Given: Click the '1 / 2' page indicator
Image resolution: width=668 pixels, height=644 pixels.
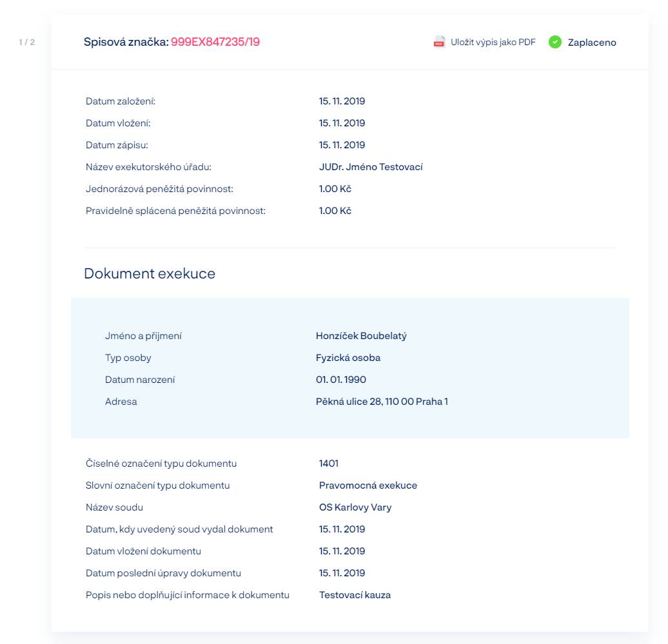Looking at the screenshot, I should (27, 43).
